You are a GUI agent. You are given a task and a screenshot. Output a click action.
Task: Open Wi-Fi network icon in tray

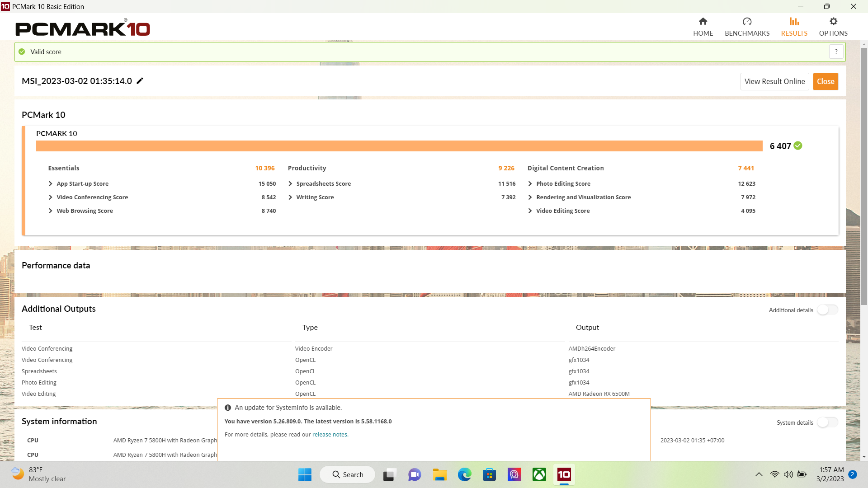coord(775,474)
